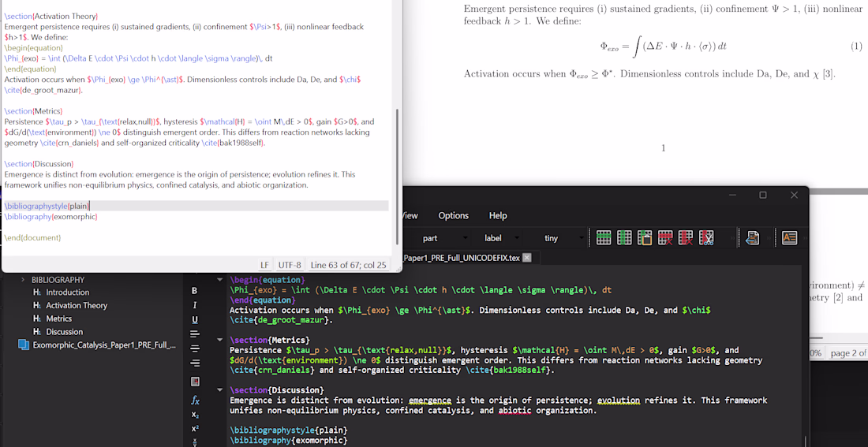The image size is (868, 447).
Task: Click \section{Activation Theory} in the front editor
Action: (51, 17)
